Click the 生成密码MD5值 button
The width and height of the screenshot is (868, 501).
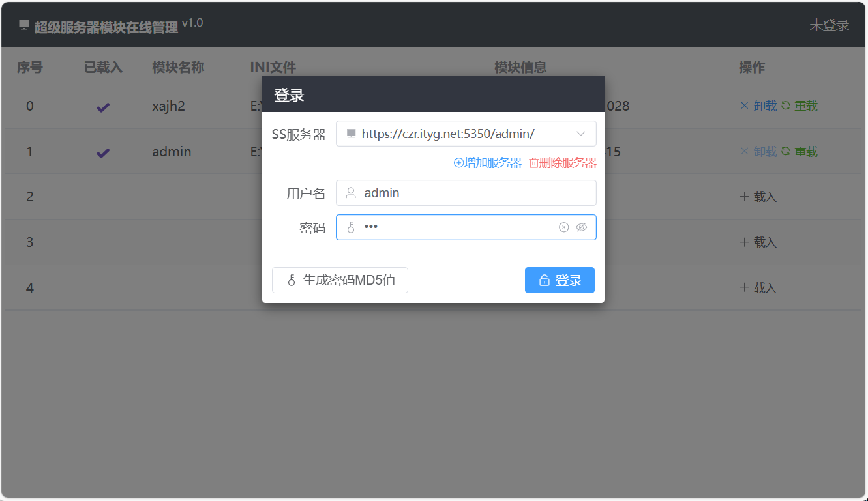[x=340, y=280]
